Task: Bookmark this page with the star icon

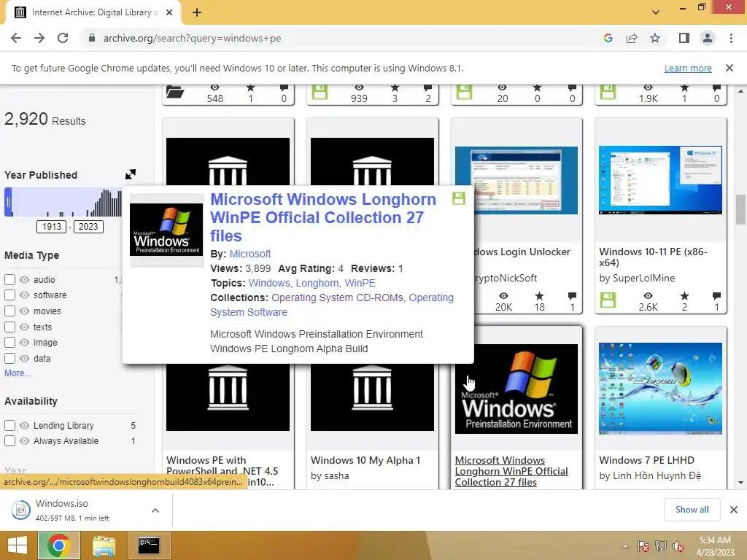Action: tap(655, 38)
